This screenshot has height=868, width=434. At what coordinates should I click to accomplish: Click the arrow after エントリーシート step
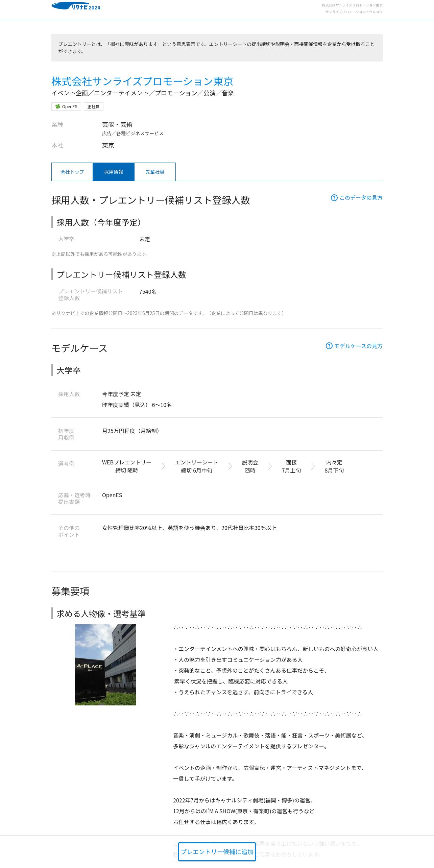(230, 466)
